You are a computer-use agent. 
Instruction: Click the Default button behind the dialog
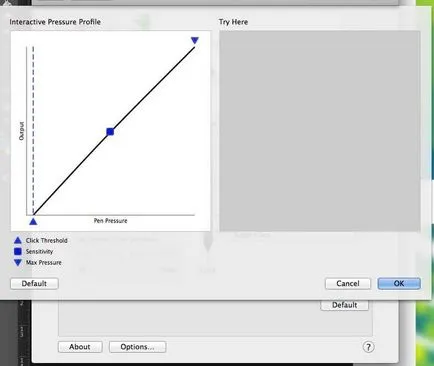tap(344, 305)
